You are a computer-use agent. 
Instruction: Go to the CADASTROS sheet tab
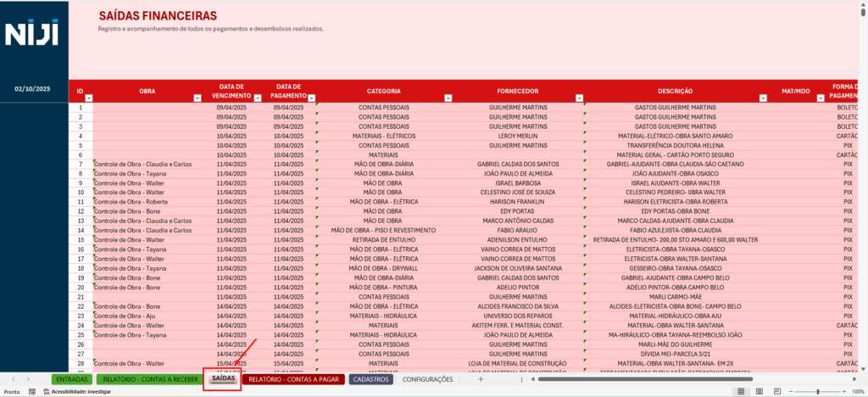click(x=370, y=379)
